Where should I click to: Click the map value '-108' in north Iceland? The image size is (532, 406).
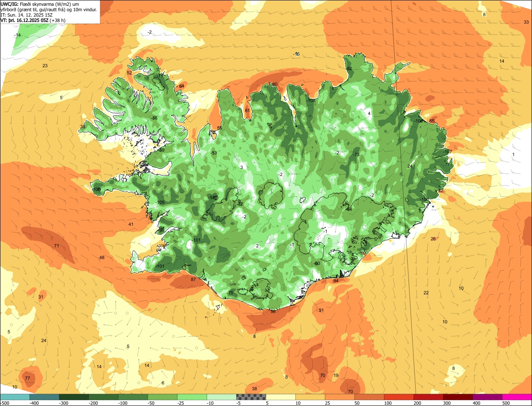point(311,101)
